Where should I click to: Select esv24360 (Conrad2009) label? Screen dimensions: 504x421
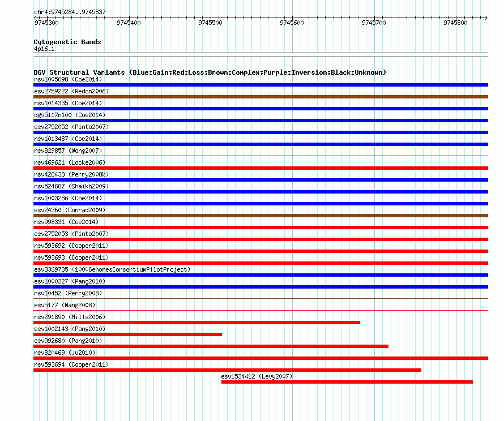[70, 210]
